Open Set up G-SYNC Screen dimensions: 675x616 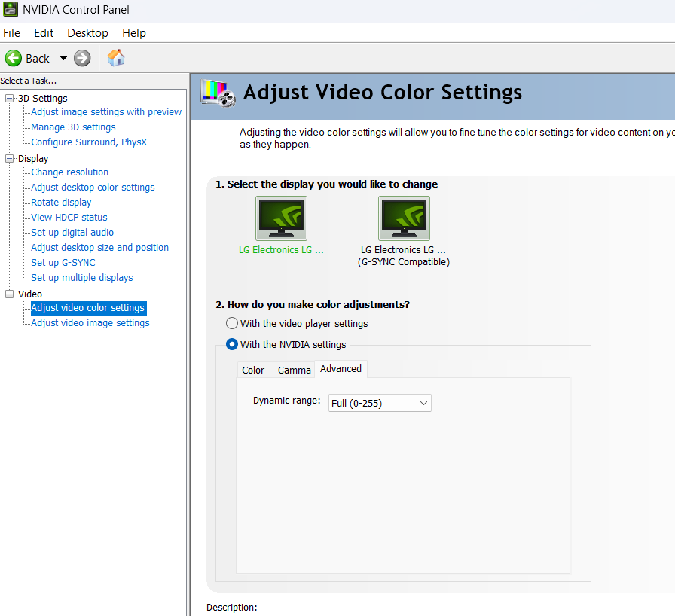point(63,262)
